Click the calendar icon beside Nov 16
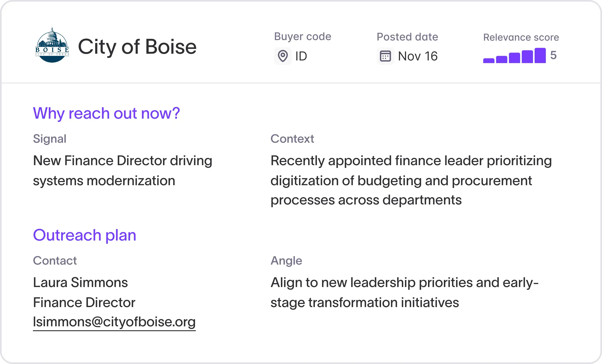This screenshot has width=602, height=364. tap(385, 56)
